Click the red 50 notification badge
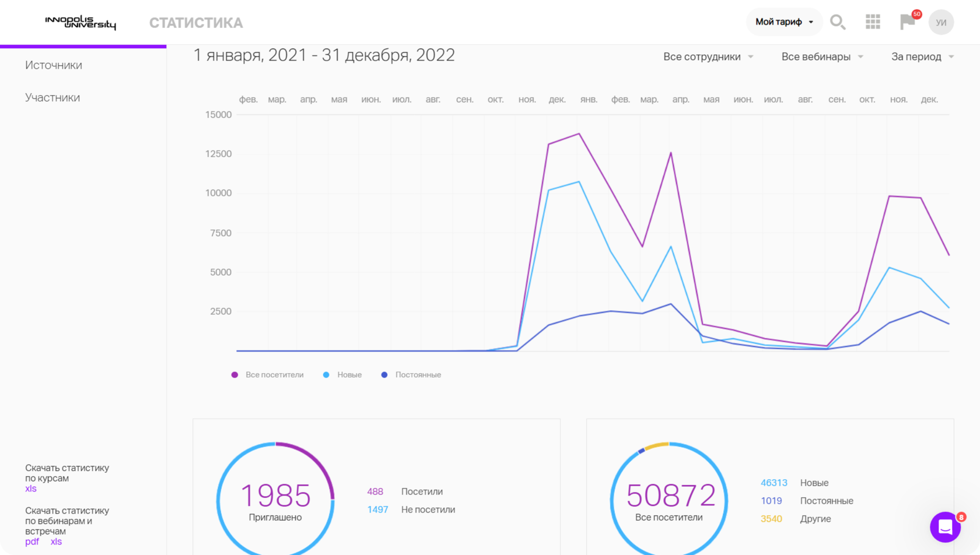Image resolution: width=980 pixels, height=555 pixels. [916, 14]
